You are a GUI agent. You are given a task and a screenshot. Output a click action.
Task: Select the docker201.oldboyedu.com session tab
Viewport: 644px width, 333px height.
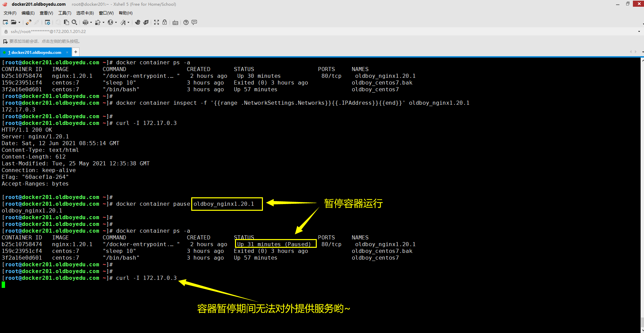(36, 53)
